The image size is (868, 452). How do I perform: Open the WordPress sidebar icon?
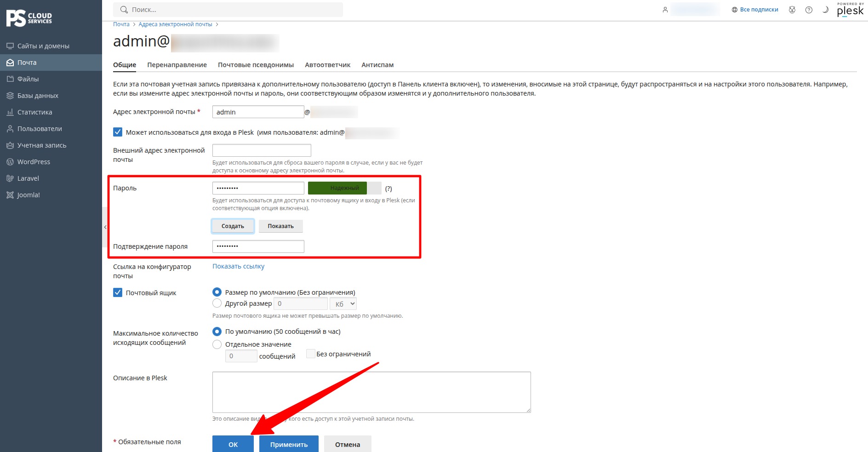point(10,162)
